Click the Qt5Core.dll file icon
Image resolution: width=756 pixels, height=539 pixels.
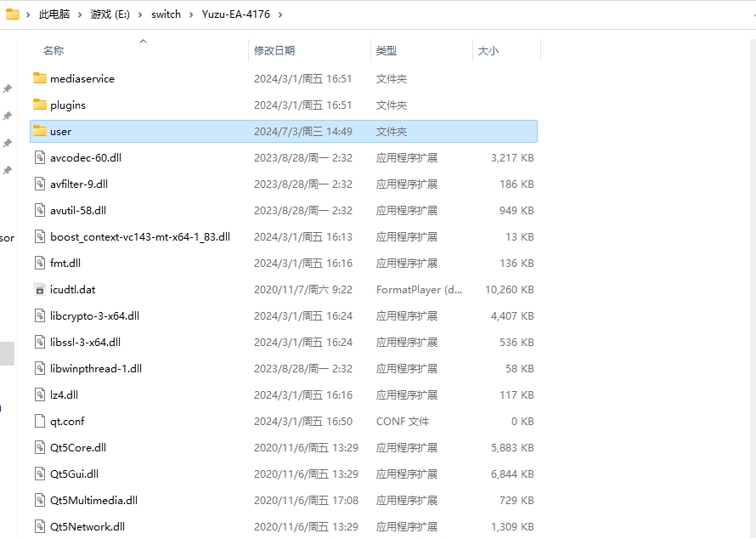click(40, 447)
